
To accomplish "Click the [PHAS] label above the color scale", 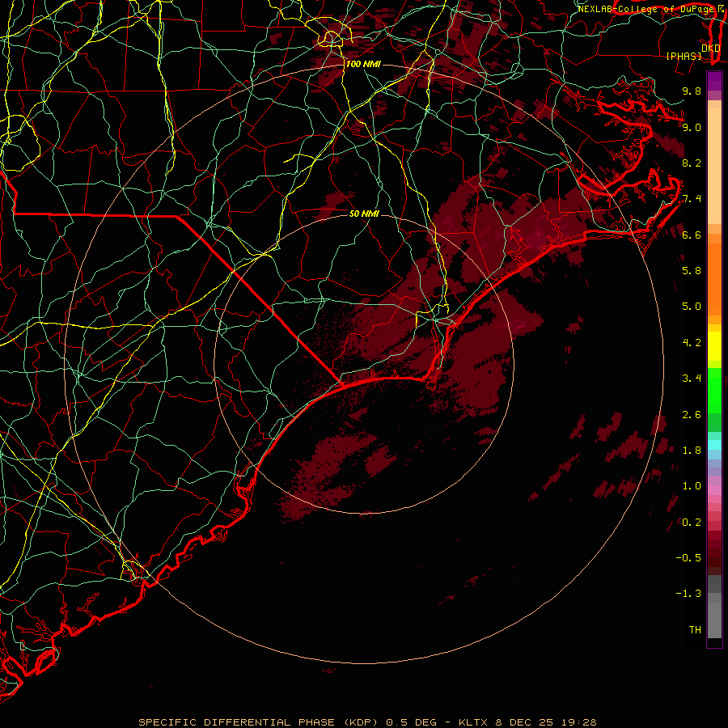I will [x=684, y=56].
